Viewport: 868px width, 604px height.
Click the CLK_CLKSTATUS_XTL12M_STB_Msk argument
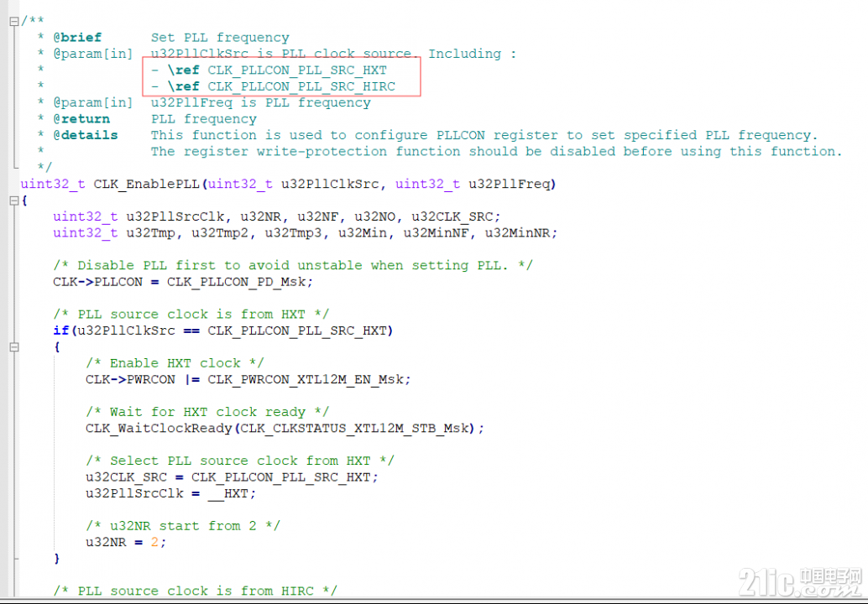(x=354, y=428)
